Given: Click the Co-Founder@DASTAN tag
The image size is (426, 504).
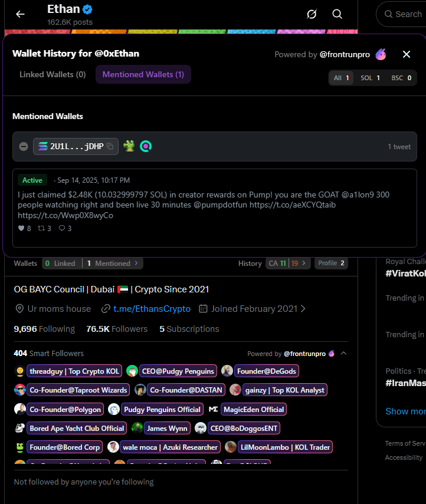Looking at the screenshot, I should point(186,390).
